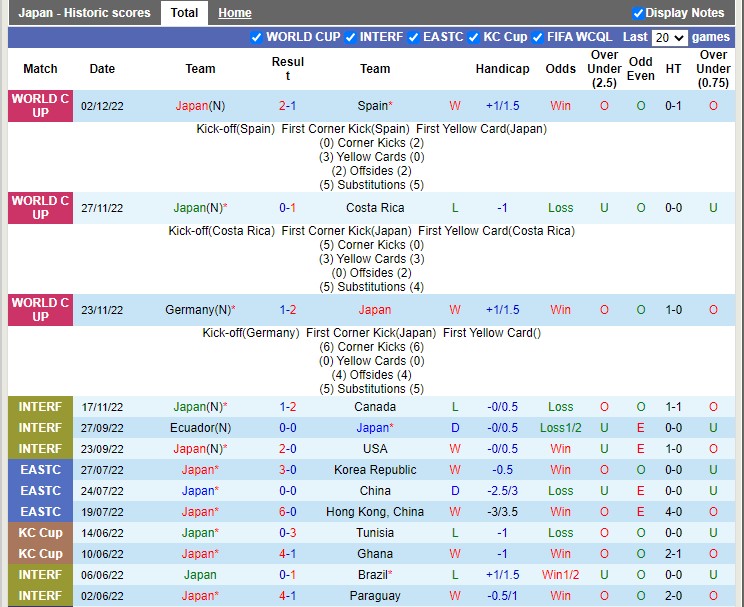
Task: Open the Last 20 games dropdown
Action: [670, 37]
